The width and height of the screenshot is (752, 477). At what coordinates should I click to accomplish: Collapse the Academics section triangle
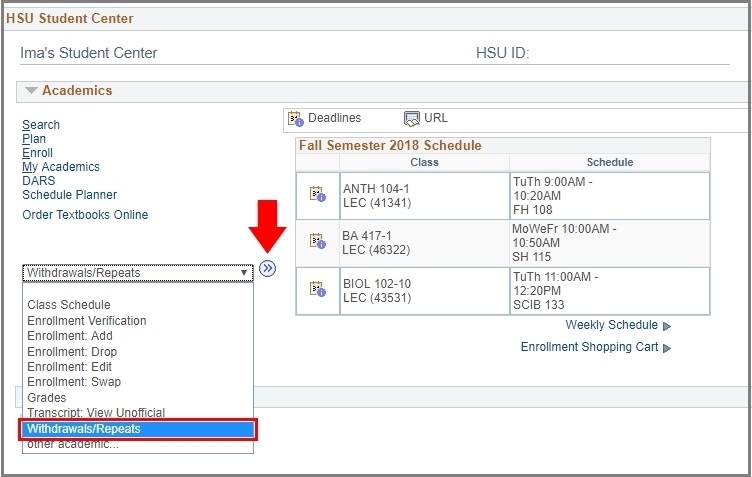point(31,91)
